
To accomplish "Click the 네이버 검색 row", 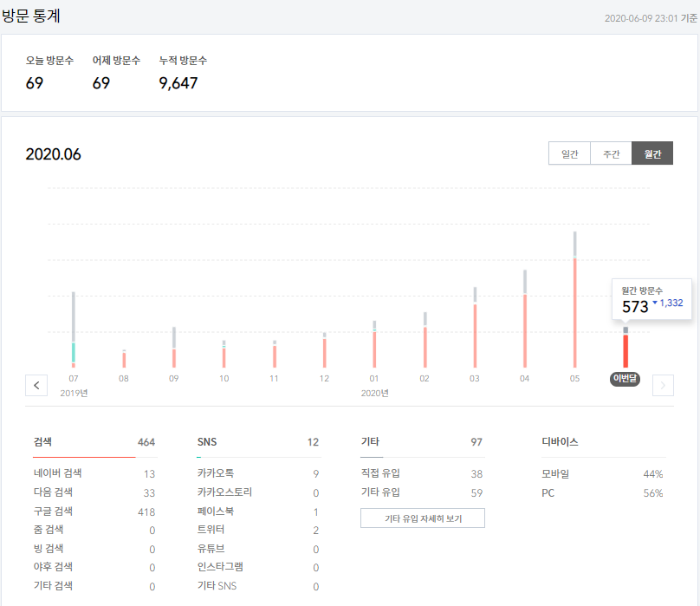I will pyautogui.click(x=94, y=473).
